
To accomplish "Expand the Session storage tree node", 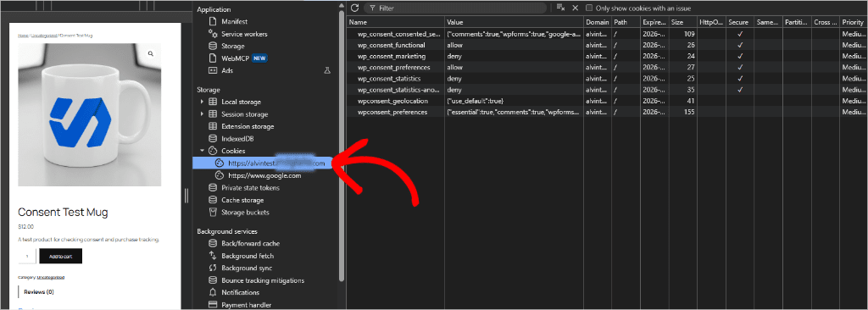I will point(202,114).
